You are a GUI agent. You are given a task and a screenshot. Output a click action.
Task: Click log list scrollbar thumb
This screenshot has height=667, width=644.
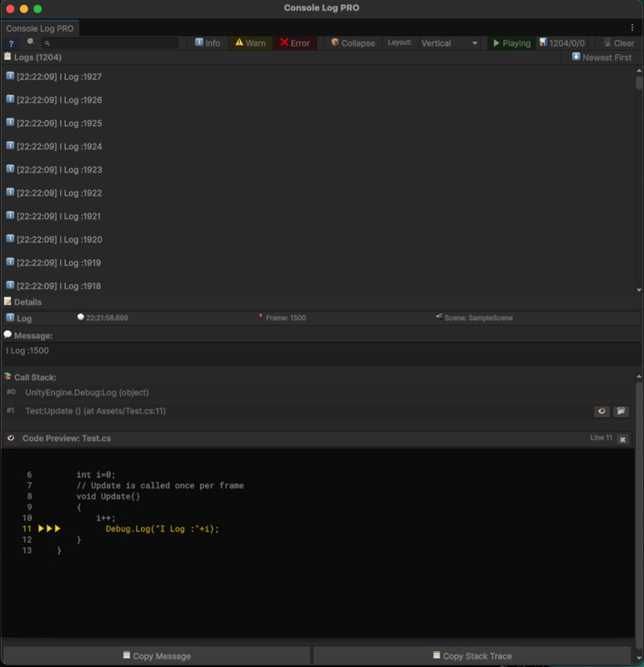click(639, 83)
